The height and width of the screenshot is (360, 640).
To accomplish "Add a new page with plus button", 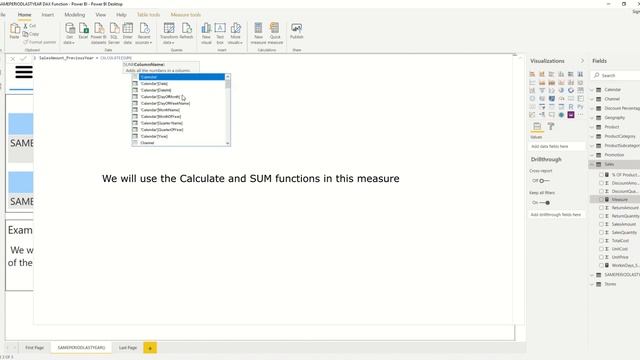I will [x=150, y=348].
